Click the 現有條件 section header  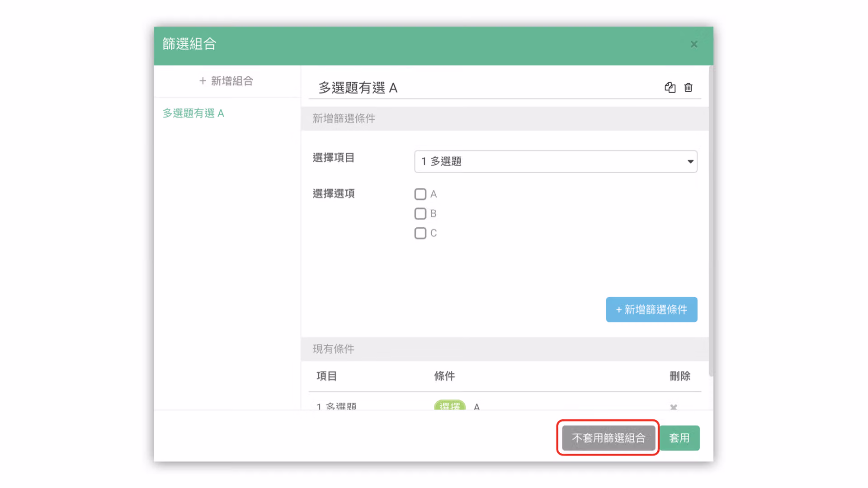[x=505, y=349]
